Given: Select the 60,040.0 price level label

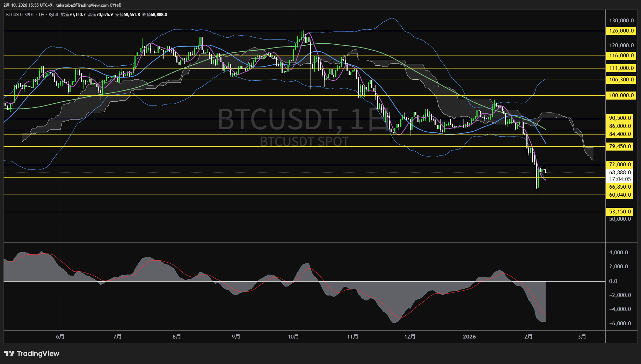Looking at the screenshot, I should click(x=620, y=195).
